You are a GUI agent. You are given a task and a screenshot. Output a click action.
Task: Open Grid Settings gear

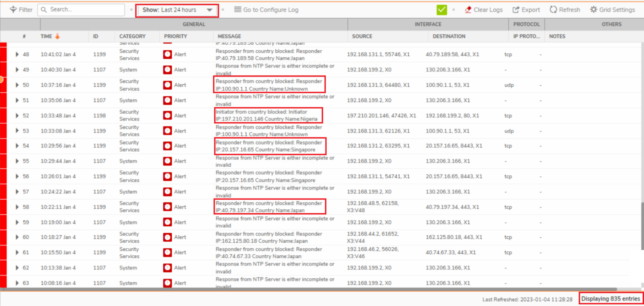coord(594,9)
